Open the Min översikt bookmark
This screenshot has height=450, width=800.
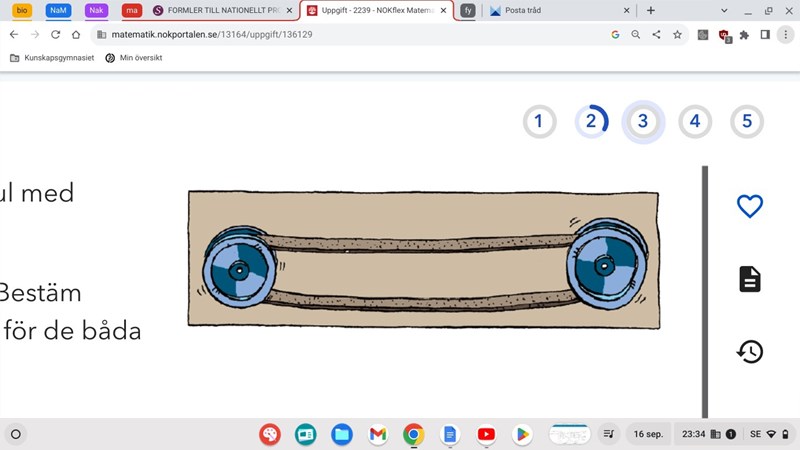click(x=133, y=58)
